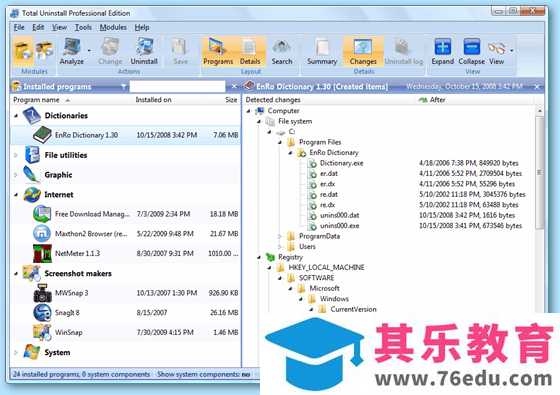Select the Free Download Manager icon
Image resolution: width=560 pixels, height=395 pixels.
tap(42, 214)
